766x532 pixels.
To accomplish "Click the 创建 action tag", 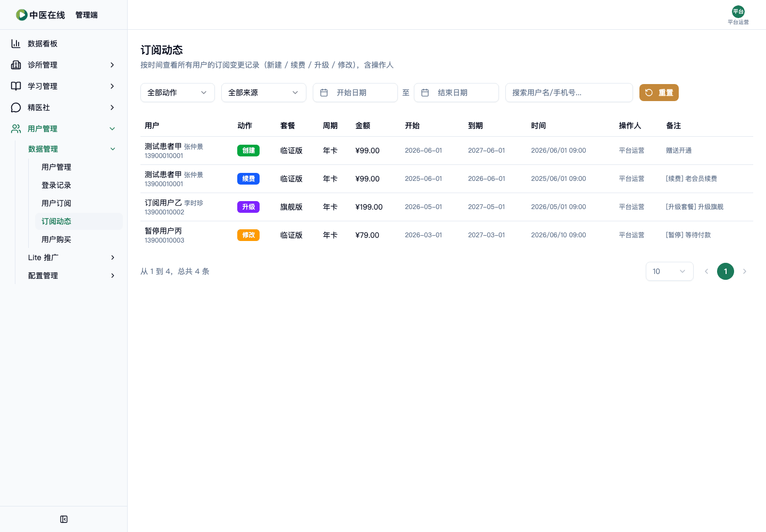I will (248, 151).
